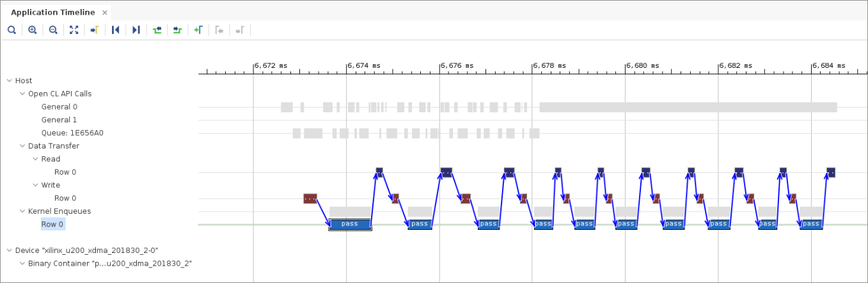The height and width of the screenshot is (283, 868).
Task: Zoom in on the timeline
Action: [33, 30]
